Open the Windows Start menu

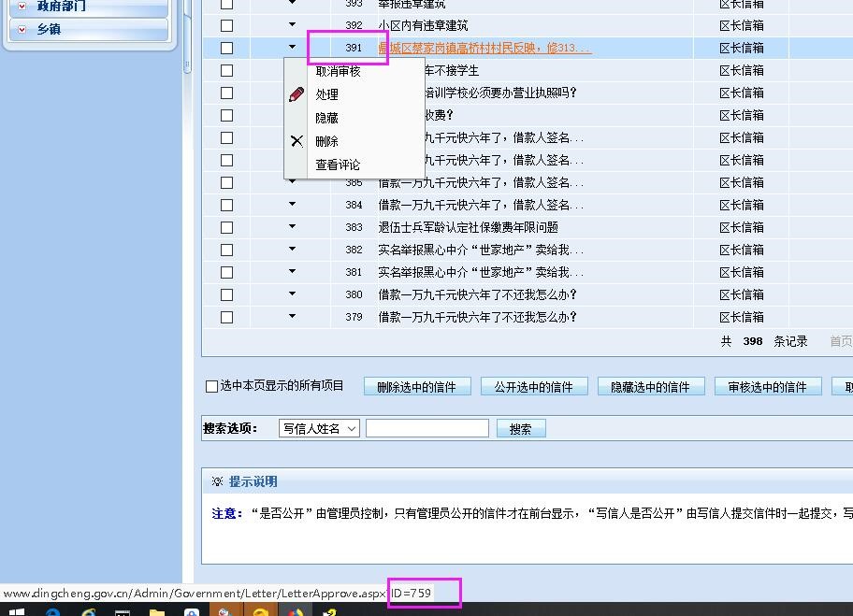pyautogui.click(x=16, y=611)
